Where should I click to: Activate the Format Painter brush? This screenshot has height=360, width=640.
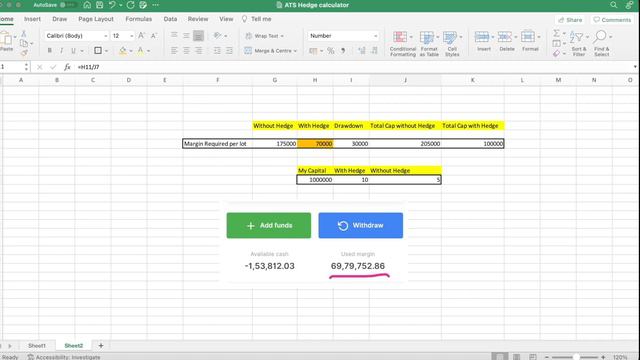tap(24, 53)
